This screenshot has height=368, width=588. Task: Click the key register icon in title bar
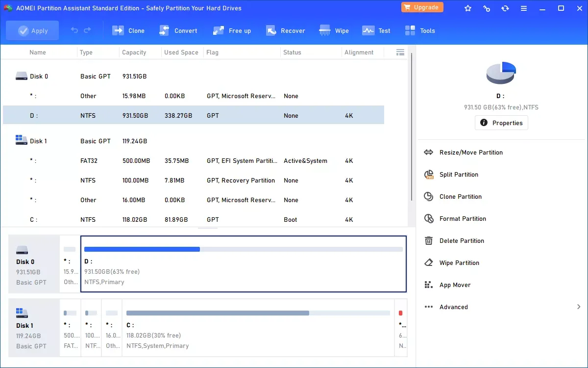pyautogui.click(x=487, y=8)
